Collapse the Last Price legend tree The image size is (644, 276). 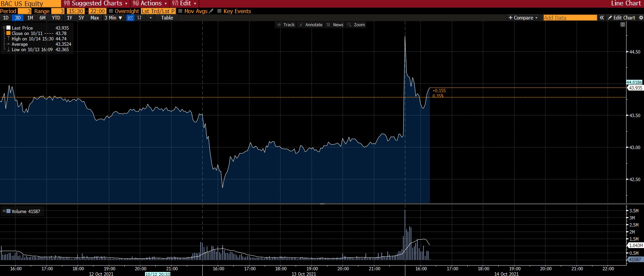(4, 28)
